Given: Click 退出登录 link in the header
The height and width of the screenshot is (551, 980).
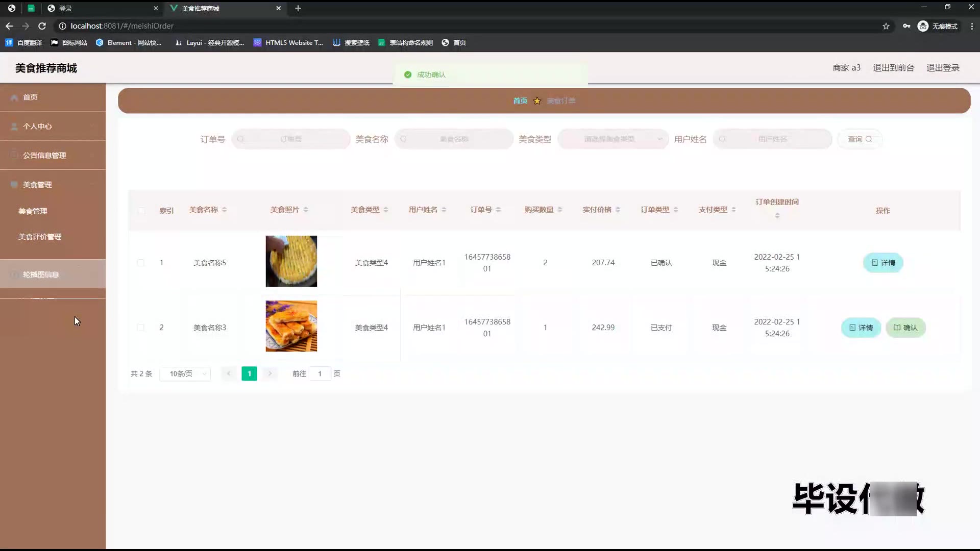Looking at the screenshot, I should 943,68.
